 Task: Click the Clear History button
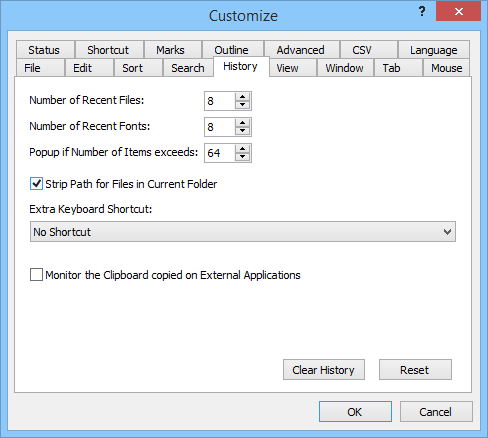pyautogui.click(x=324, y=370)
